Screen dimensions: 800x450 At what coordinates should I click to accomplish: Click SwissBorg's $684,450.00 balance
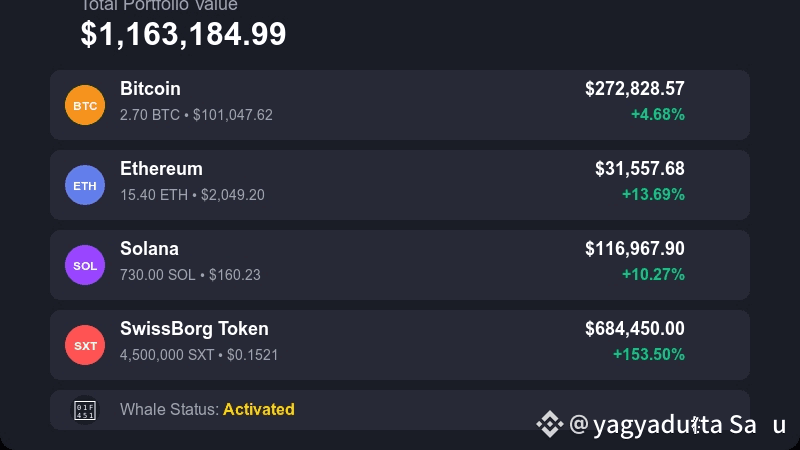coord(634,329)
